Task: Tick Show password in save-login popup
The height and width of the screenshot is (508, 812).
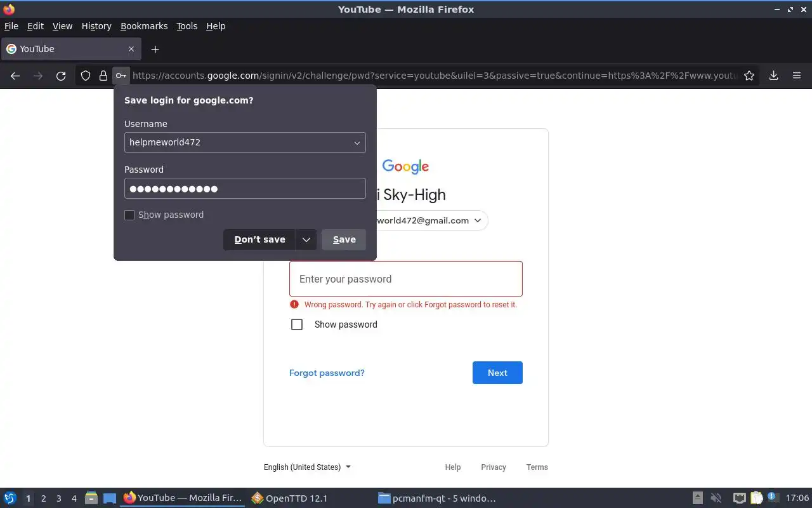Action: pyautogui.click(x=129, y=215)
